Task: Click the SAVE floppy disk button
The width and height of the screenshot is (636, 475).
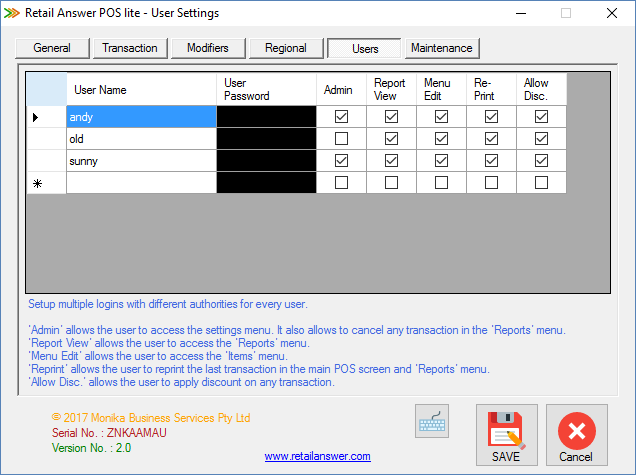Action: point(507,435)
